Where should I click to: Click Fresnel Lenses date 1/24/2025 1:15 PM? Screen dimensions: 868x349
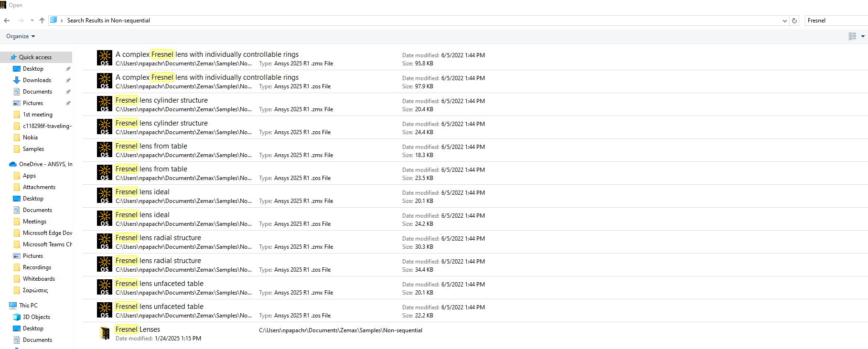click(x=178, y=338)
